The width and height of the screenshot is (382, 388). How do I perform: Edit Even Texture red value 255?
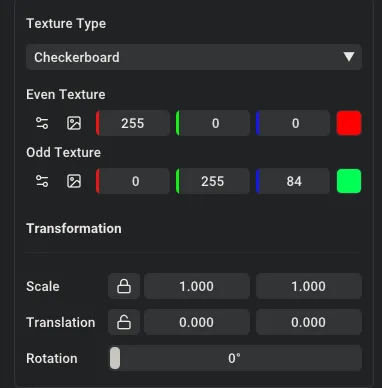pos(133,123)
